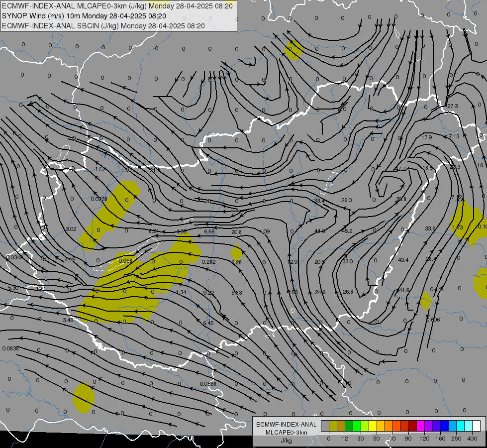Click the map value 33.6
Viewport: 487px width, 448px height.
coord(430,228)
